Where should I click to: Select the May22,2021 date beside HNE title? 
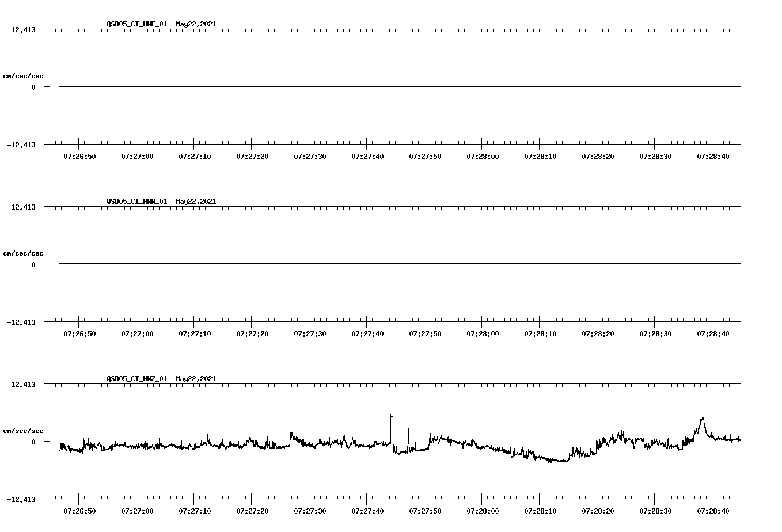click(196, 25)
